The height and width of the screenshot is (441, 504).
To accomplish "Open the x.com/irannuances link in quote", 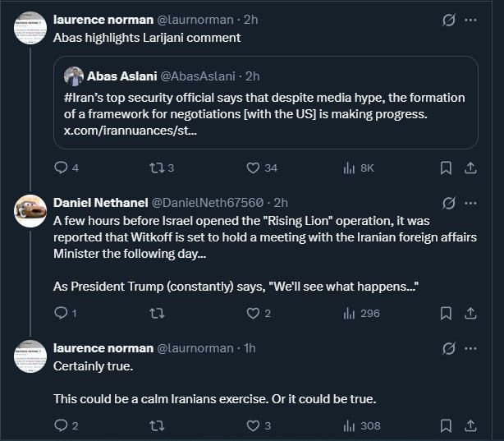I will click(x=131, y=131).
